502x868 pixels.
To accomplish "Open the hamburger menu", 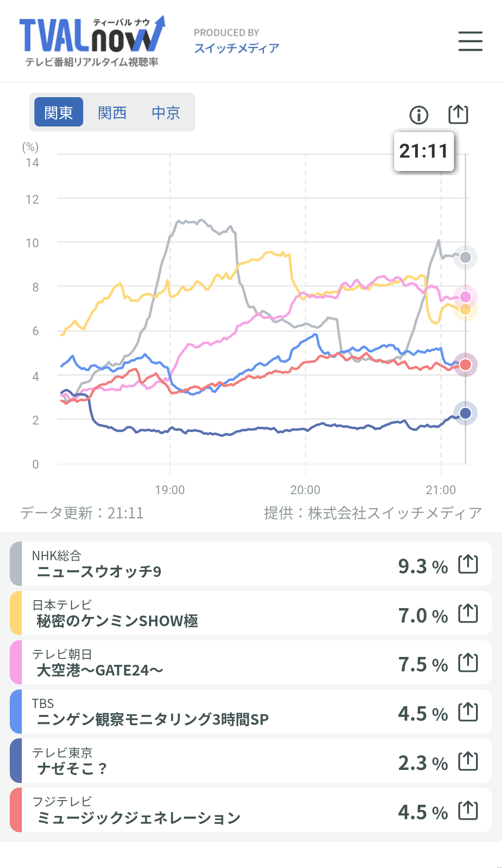I will tap(470, 41).
